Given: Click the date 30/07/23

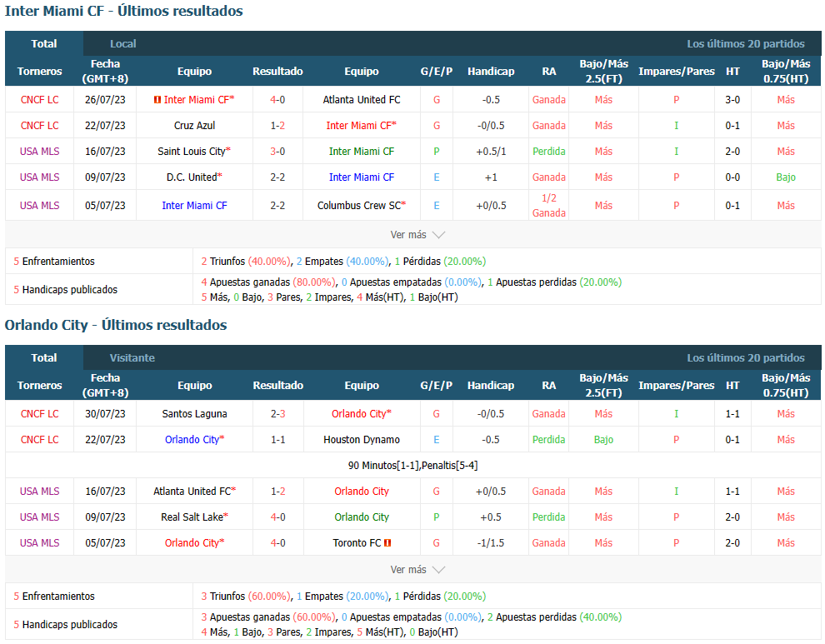Looking at the screenshot, I should (x=105, y=414).
